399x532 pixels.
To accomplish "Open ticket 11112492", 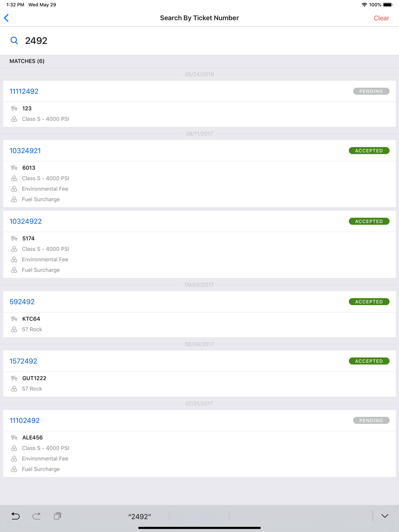I will coord(24,91).
